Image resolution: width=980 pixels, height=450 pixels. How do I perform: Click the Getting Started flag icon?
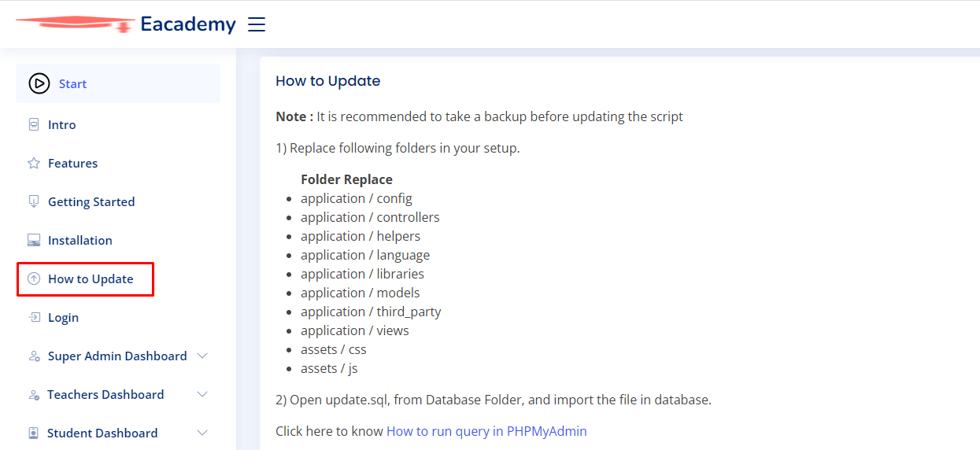33,201
